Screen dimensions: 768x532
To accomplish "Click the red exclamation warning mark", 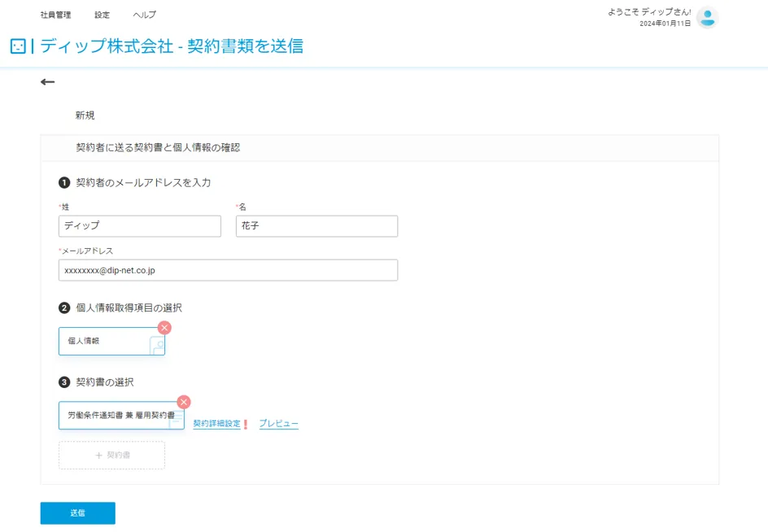I will pos(246,425).
